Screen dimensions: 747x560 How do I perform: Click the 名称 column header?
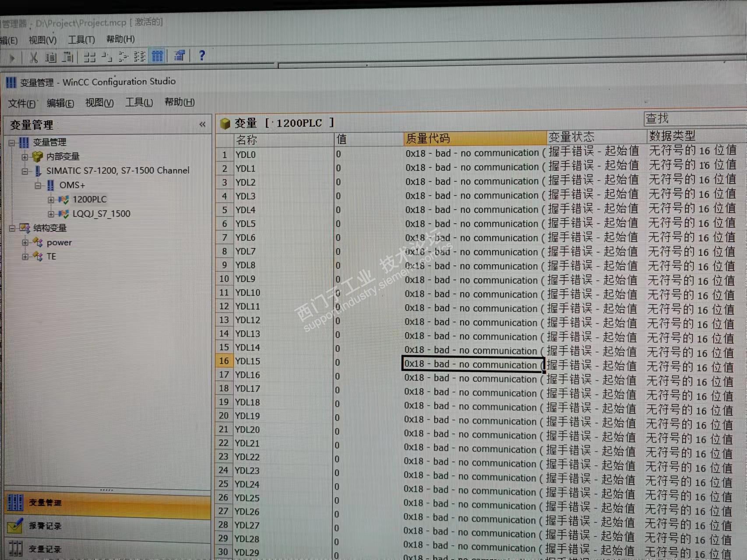pos(283,140)
